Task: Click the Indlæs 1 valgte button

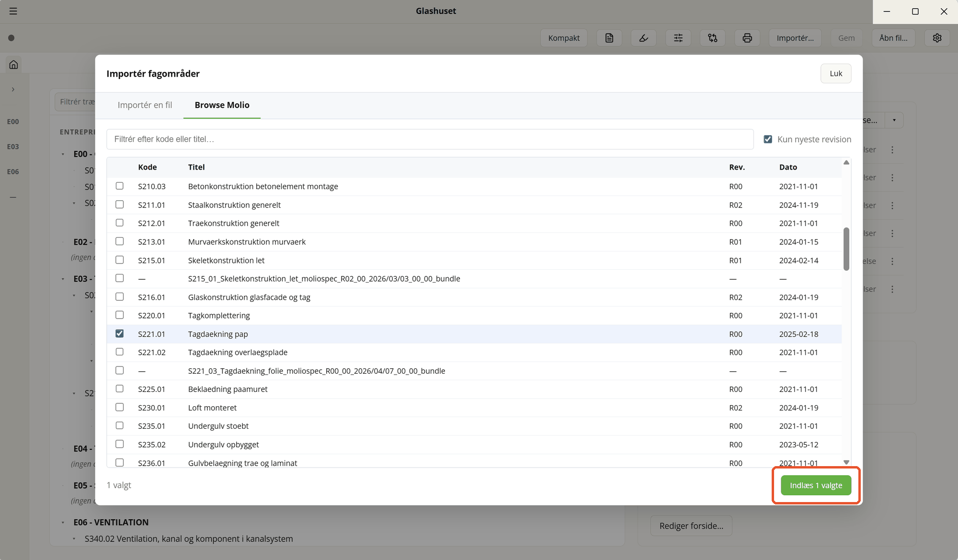Action: 816,485
